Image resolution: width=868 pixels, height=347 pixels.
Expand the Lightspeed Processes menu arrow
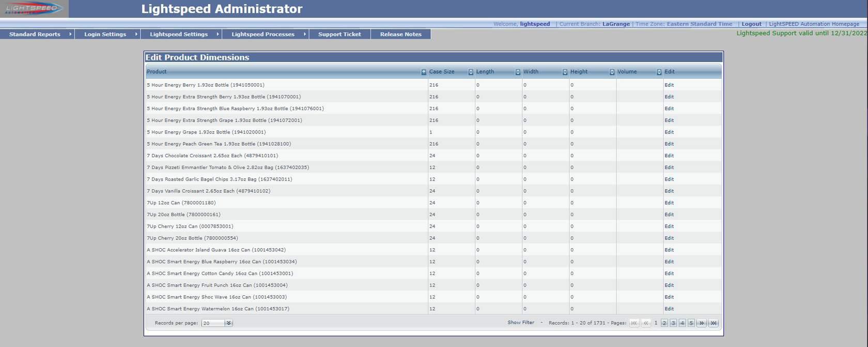(304, 34)
